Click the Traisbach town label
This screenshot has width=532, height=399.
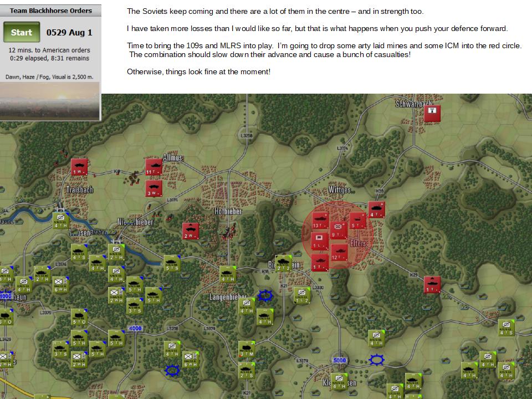pos(80,190)
